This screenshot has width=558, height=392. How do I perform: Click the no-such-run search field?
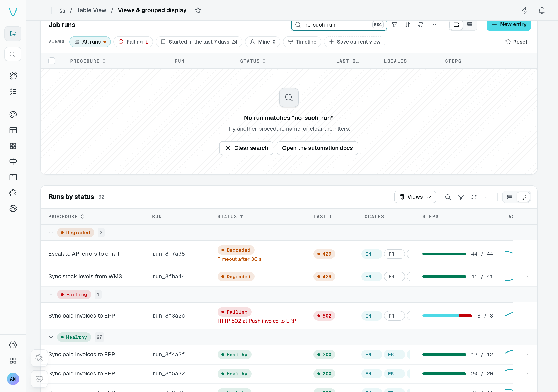pos(339,25)
